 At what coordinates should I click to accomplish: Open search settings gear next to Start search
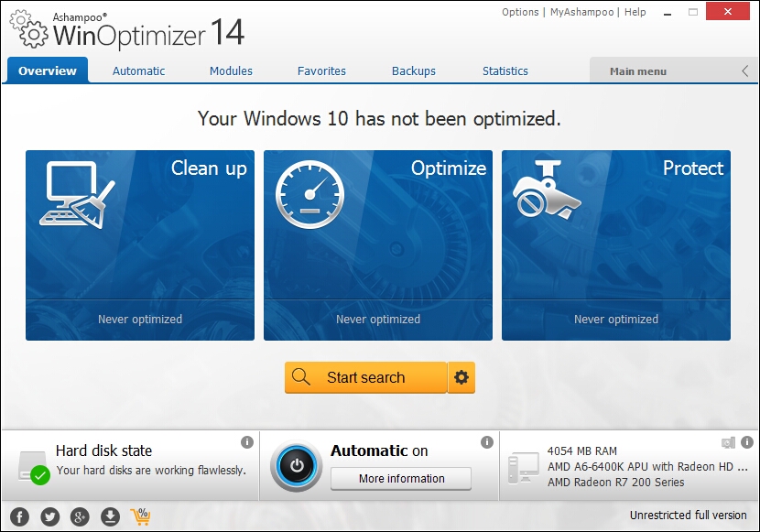tap(461, 377)
